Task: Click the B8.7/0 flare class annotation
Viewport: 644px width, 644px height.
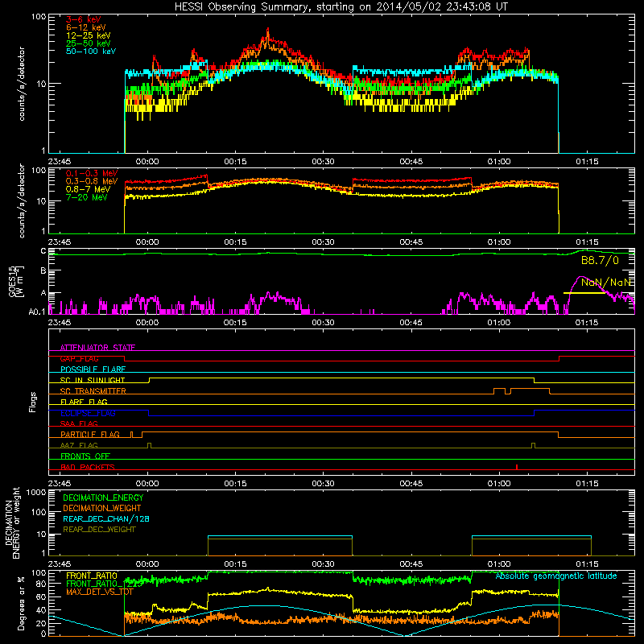Action: click(x=600, y=260)
